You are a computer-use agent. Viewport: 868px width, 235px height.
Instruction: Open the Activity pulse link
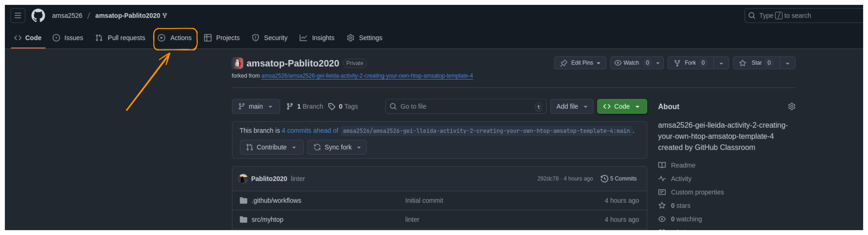tap(681, 179)
